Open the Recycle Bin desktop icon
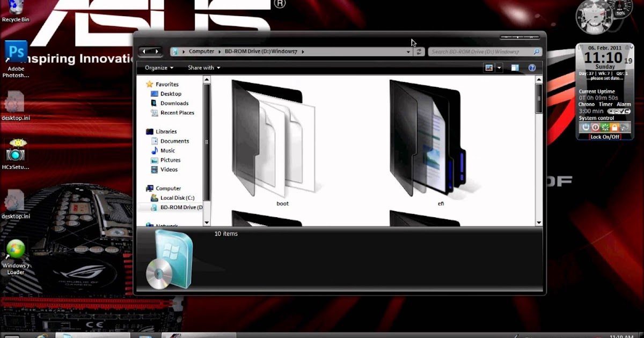Screen dimensions: 644x338 (16, 11)
